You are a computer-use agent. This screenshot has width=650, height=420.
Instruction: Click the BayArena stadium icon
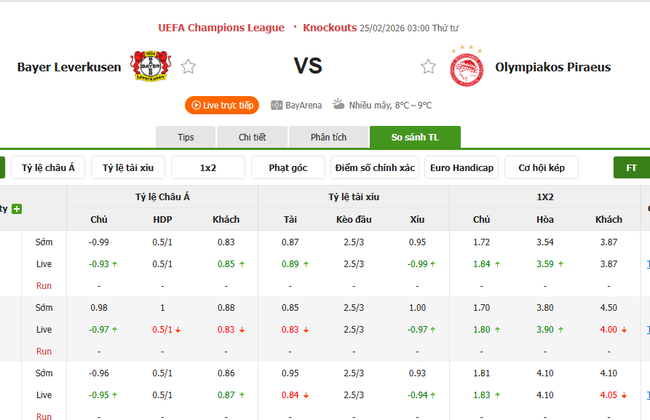click(277, 104)
